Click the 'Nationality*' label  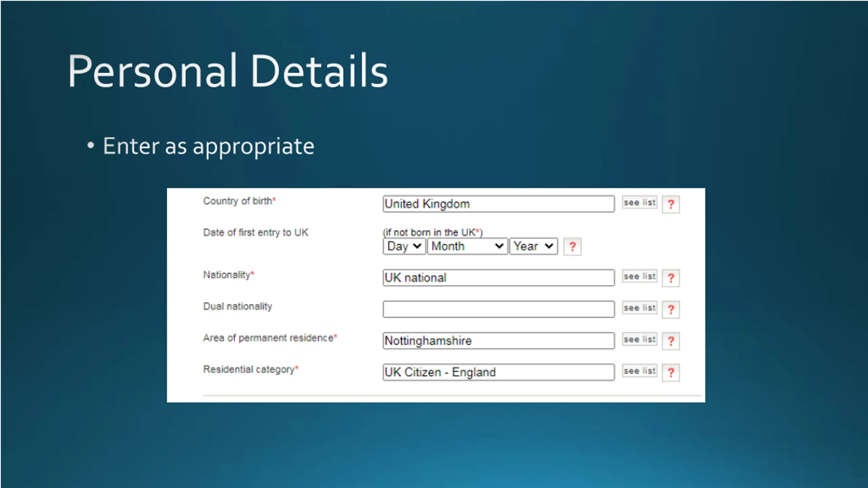[x=229, y=275]
